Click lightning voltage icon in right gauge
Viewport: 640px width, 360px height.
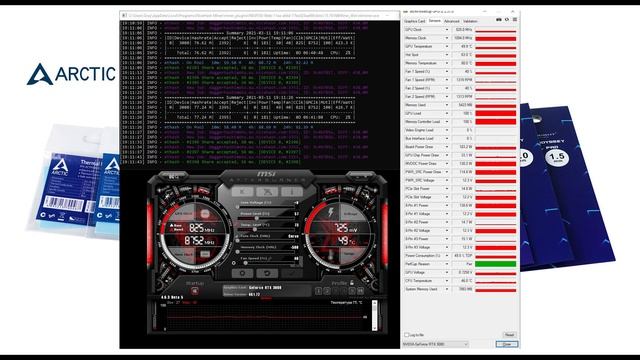coord(331,212)
